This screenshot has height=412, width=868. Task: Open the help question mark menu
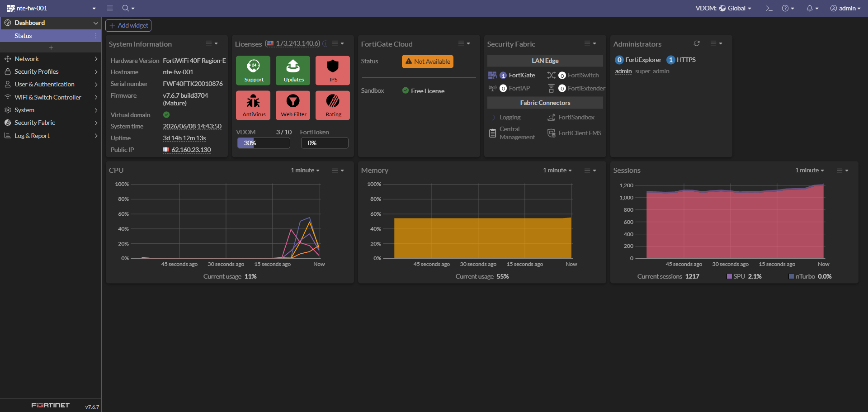click(x=788, y=8)
